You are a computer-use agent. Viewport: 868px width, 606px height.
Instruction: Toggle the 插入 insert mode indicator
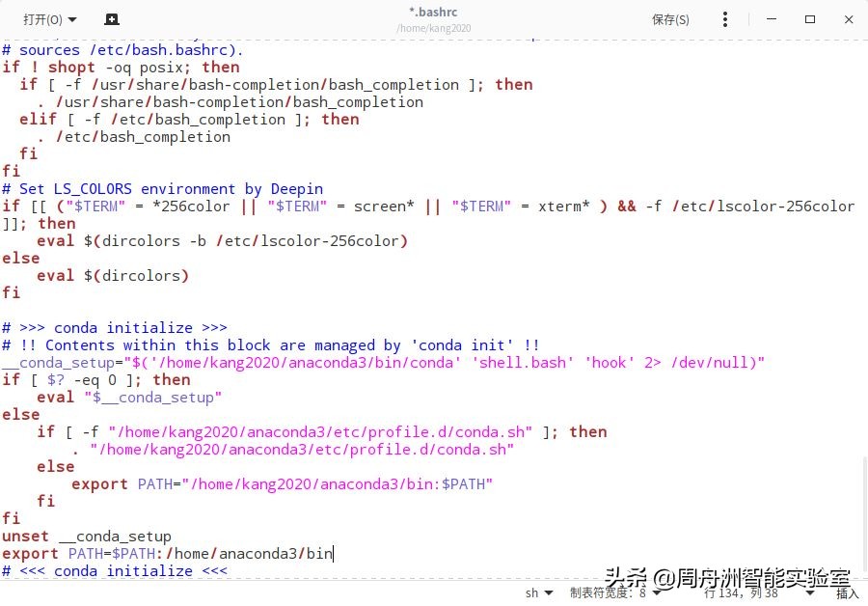click(847, 593)
